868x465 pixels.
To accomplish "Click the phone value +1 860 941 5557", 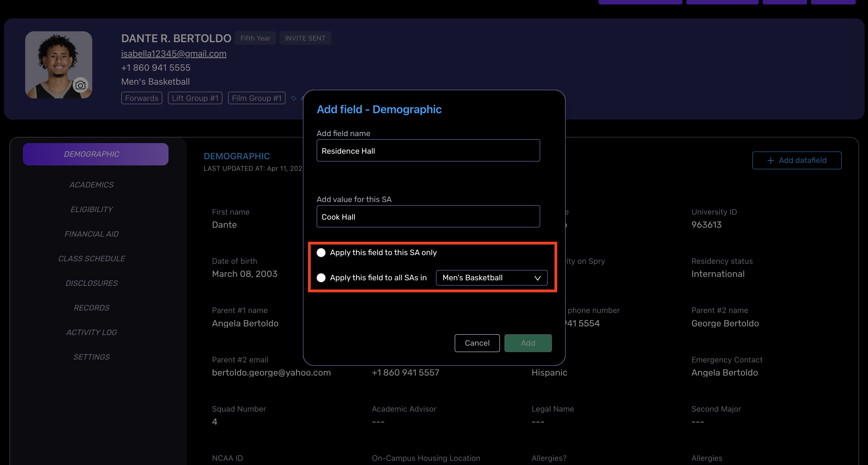I will pos(406,373).
